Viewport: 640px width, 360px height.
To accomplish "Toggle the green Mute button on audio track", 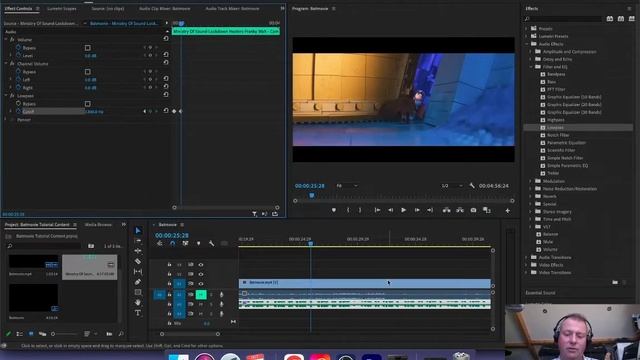I will tap(201, 294).
